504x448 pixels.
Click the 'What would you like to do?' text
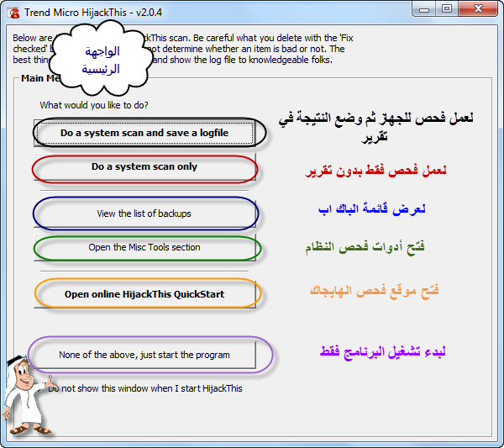coord(94,105)
